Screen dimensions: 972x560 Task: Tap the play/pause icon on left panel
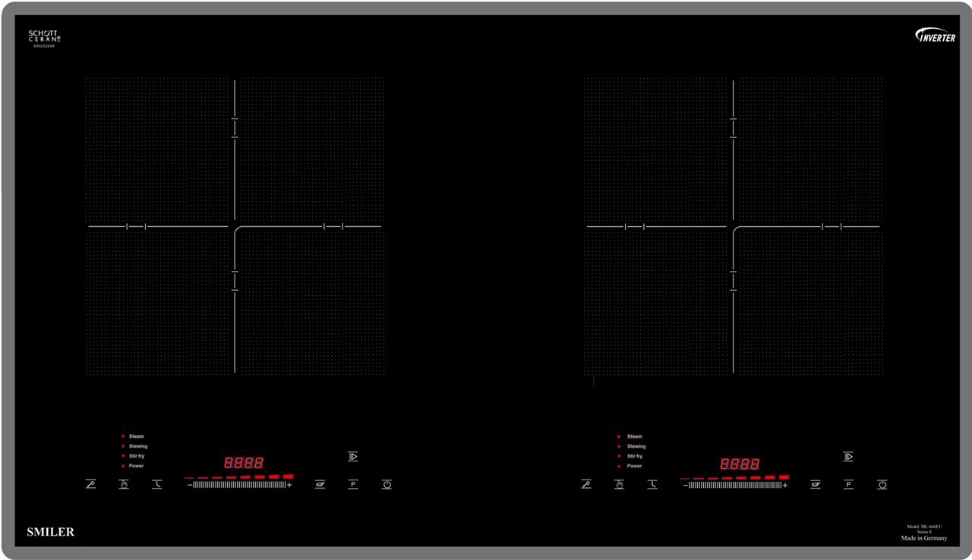353,457
